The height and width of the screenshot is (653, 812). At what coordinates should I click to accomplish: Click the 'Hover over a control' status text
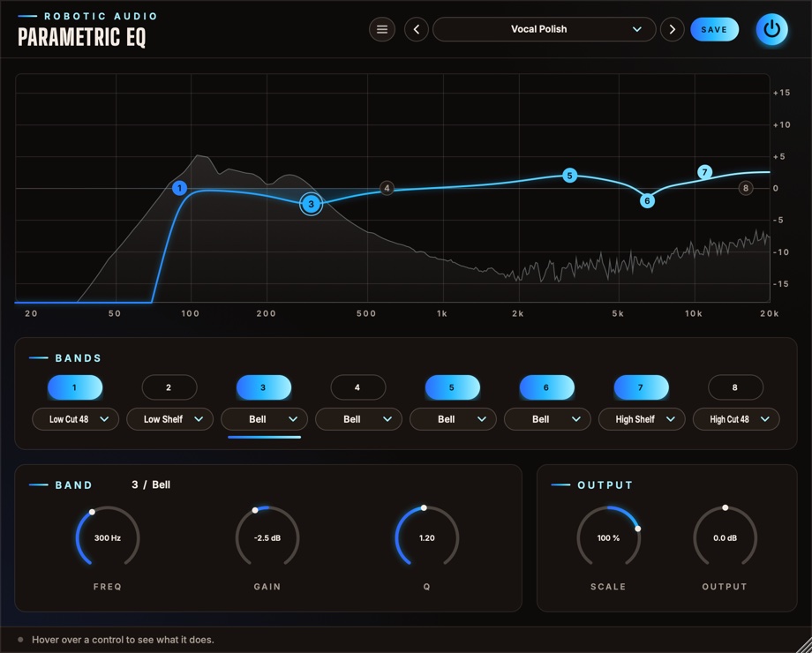123,640
